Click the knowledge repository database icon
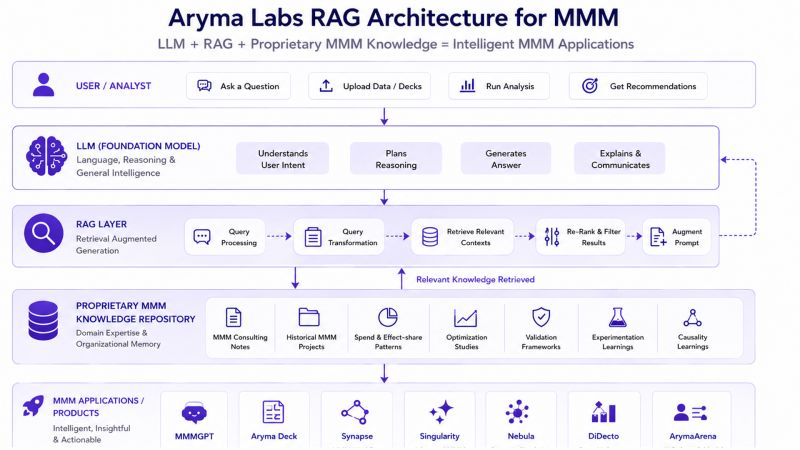 [43, 320]
